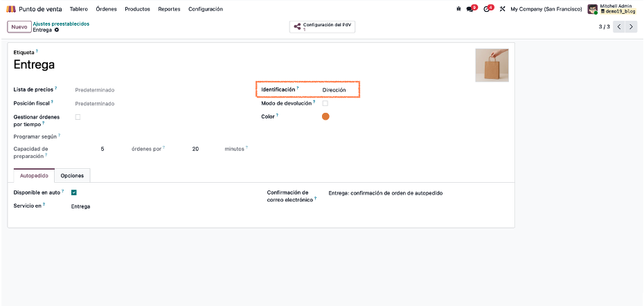Screen dimensions: 644x306
Task: Toggle Gestionar órdenes por tiempo checkbox
Action: coord(78,117)
